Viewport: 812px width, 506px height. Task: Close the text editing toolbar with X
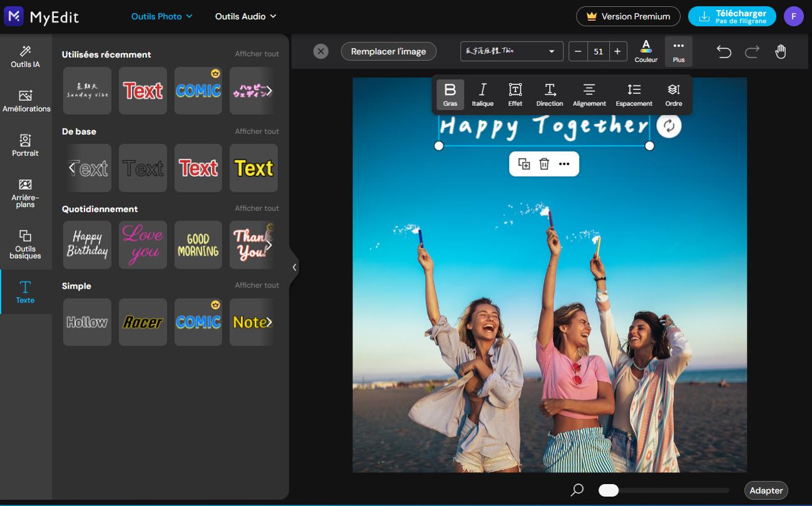click(321, 51)
